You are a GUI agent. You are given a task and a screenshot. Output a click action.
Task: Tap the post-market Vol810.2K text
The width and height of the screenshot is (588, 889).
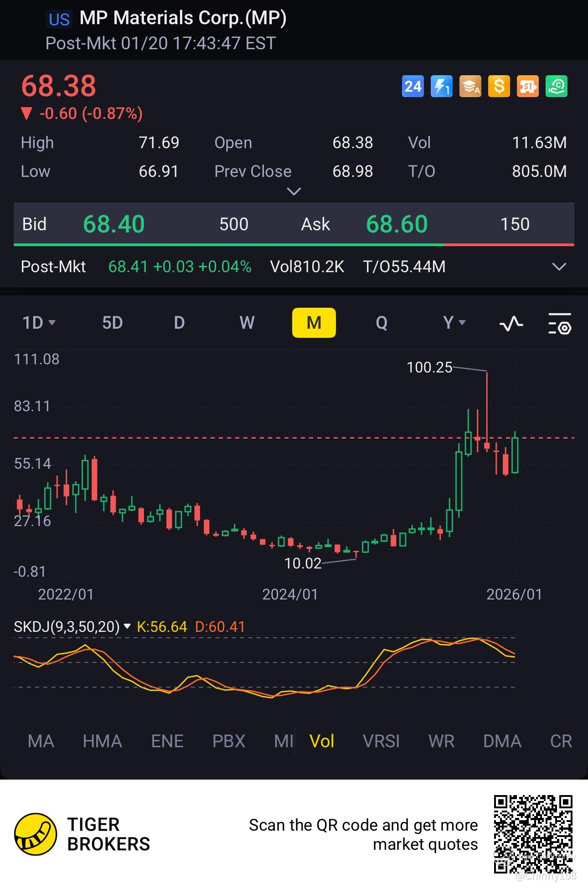click(307, 267)
